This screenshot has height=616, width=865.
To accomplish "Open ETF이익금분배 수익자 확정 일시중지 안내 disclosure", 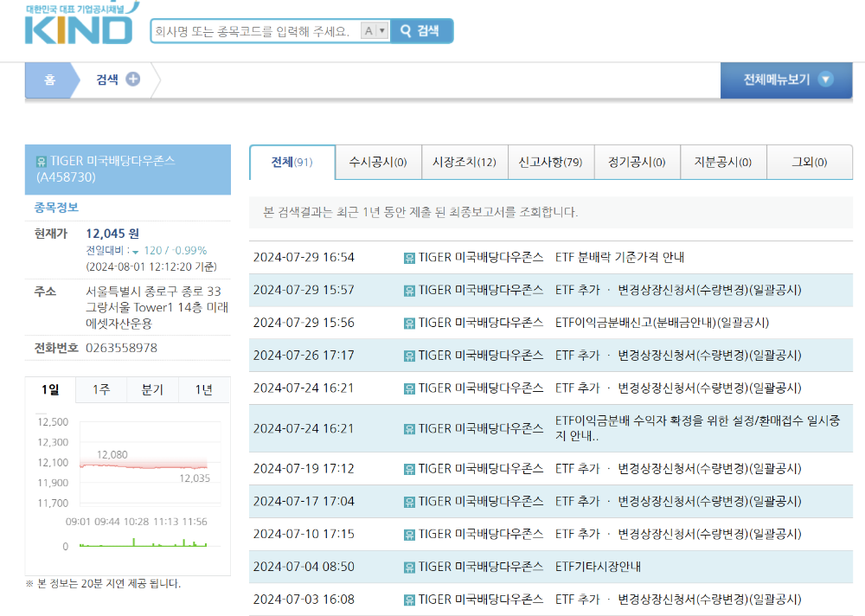I will pos(697,428).
